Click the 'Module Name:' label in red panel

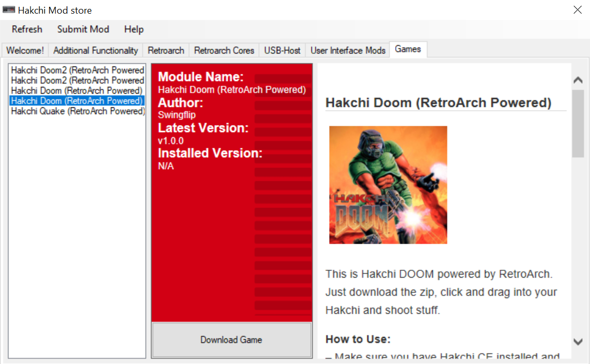201,77
